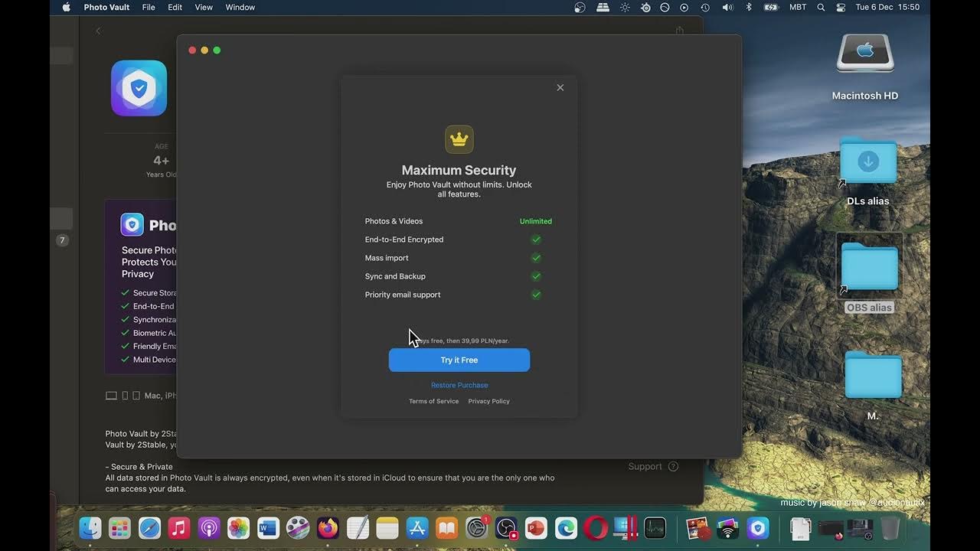Click the End-to-End Encrypted green checkmark

coord(536,240)
